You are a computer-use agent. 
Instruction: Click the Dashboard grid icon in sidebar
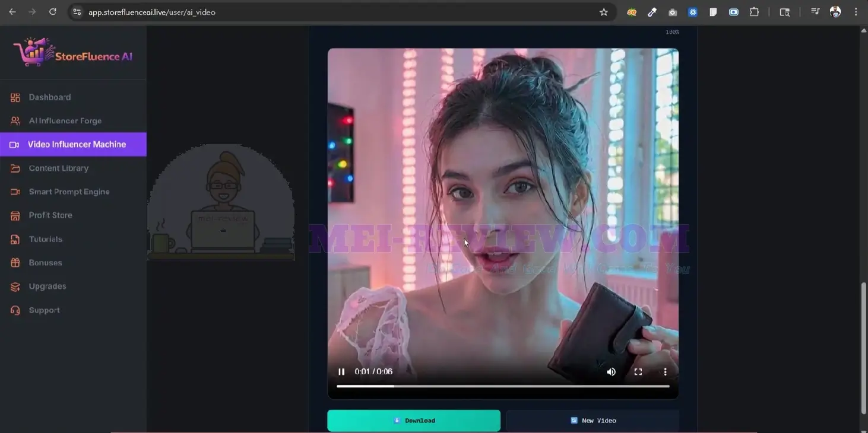15,97
